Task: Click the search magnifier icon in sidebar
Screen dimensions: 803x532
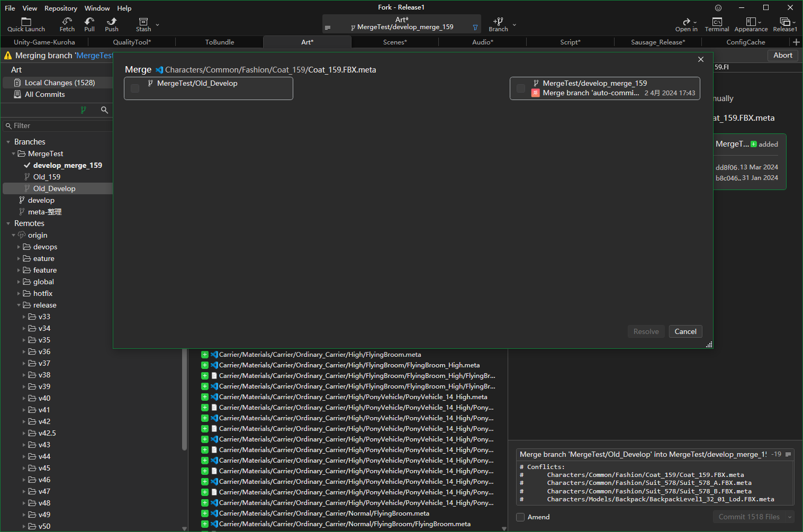Action: click(x=104, y=110)
